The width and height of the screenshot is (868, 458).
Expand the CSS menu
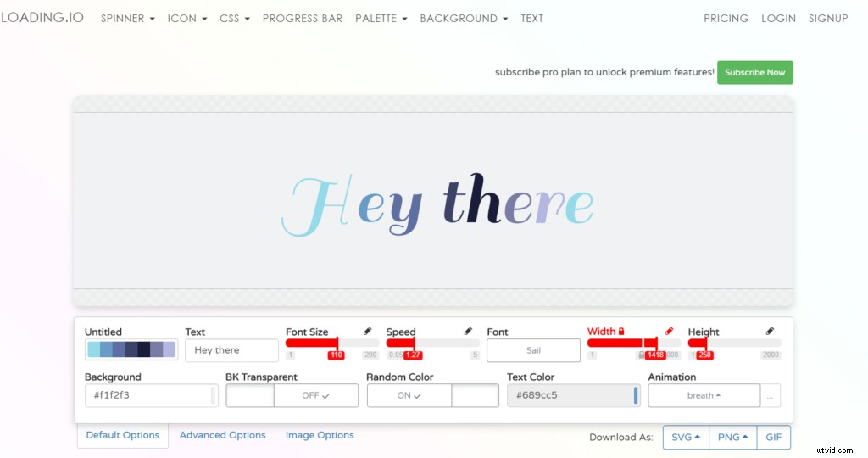tap(235, 19)
